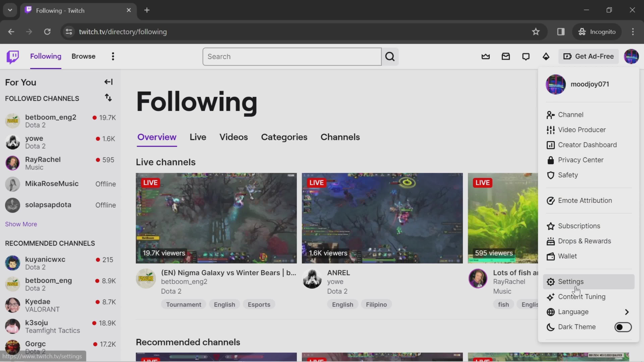Click the Privacy Center lock icon

point(550,160)
